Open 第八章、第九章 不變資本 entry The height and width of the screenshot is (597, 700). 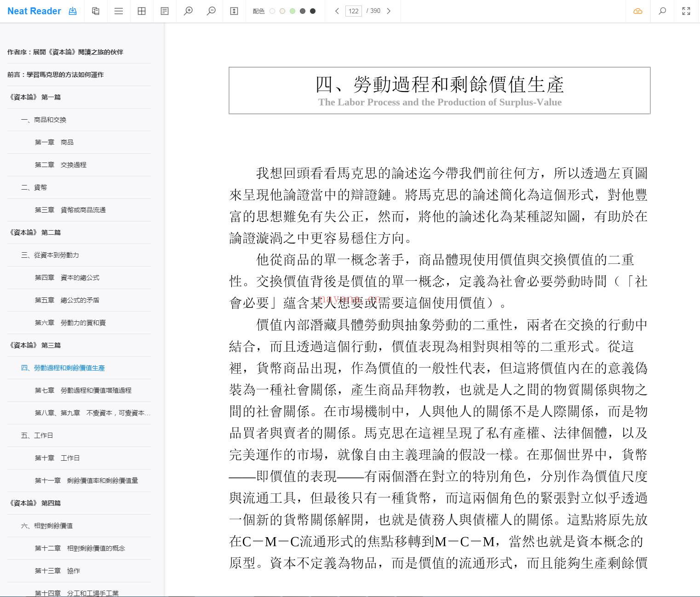point(93,413)
